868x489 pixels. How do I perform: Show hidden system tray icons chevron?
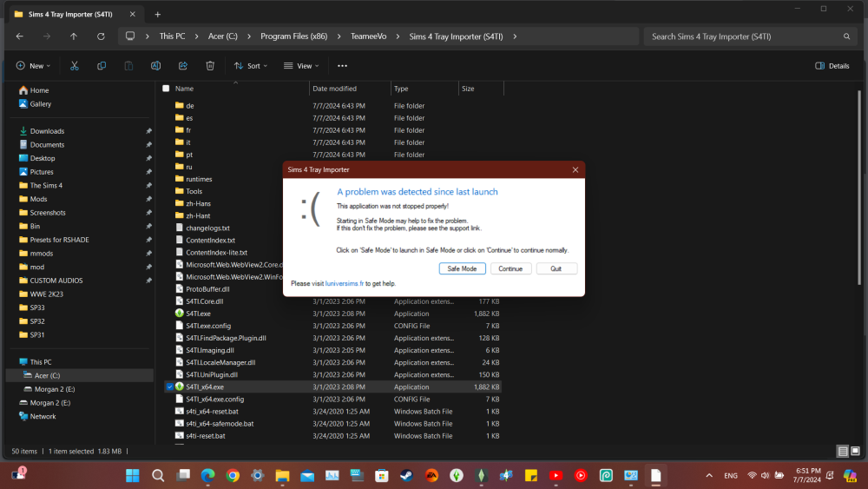click(x=708, y=476)
